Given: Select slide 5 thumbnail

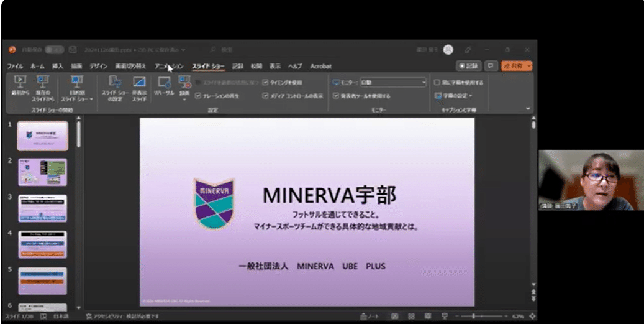Looking at the screenshot, I should point(43,281).
